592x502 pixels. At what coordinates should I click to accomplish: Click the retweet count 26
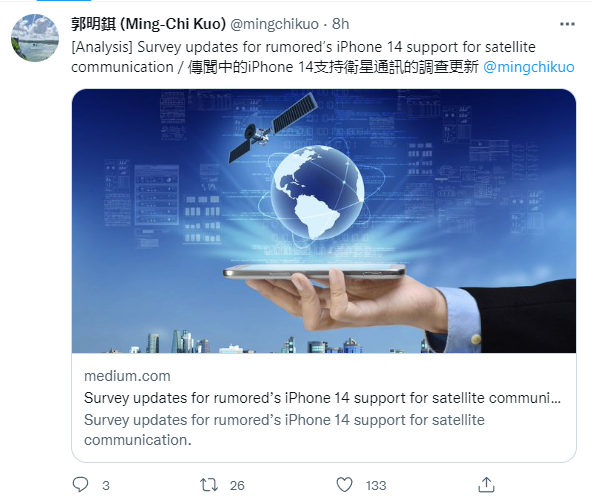[237, 485]
